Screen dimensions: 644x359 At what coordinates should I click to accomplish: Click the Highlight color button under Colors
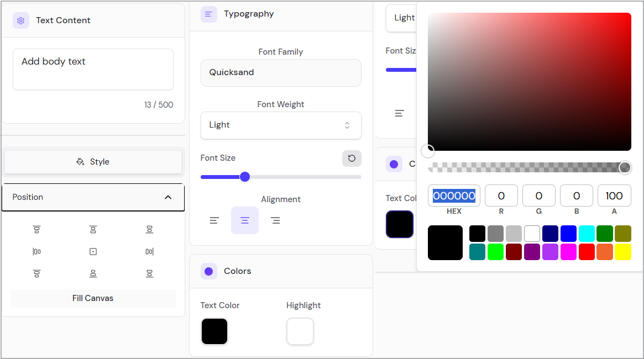(x=300, y=331)
